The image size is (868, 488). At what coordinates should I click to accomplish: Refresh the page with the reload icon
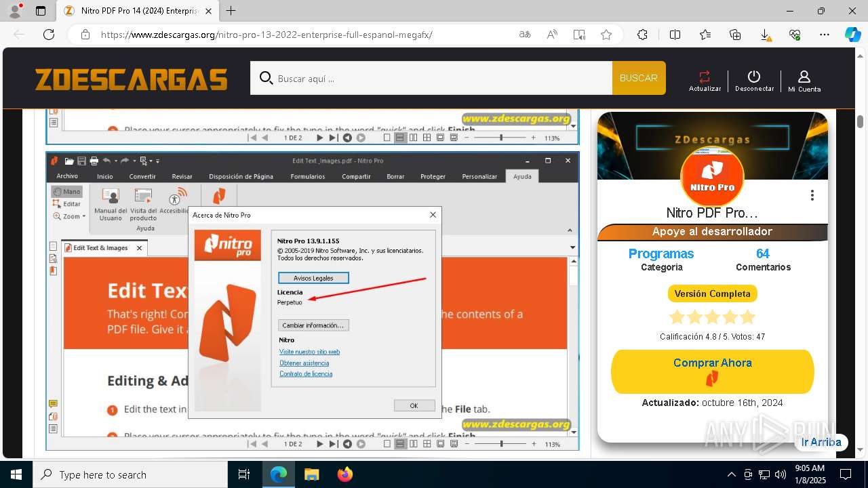pyautogui.click(x=49, y=35)
